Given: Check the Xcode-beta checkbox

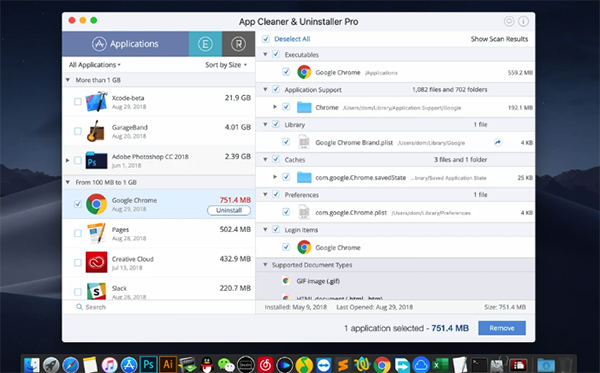Looking at the screenshot, I should click(78, 102).
